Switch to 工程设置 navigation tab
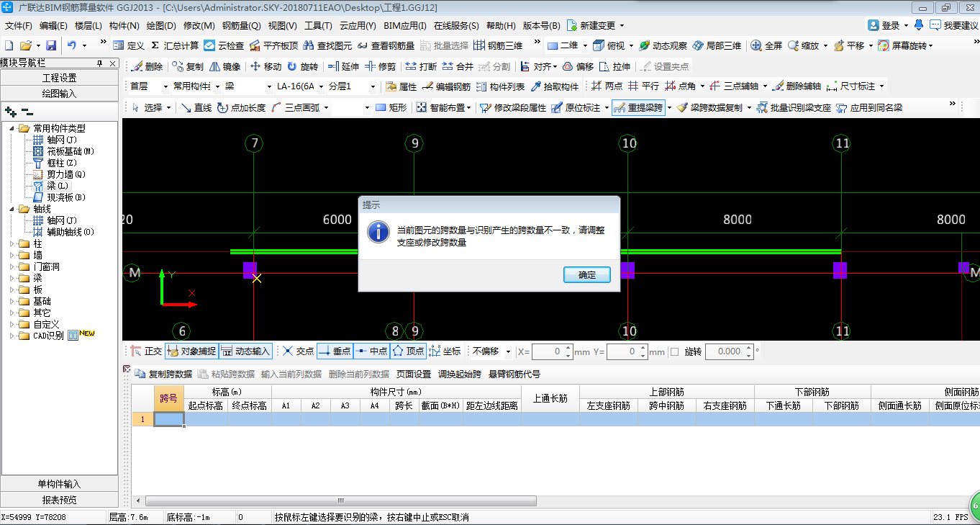Image resolution: width=980 pixels, height=525 pixels. pyautogui.click(x=60, y=78)
